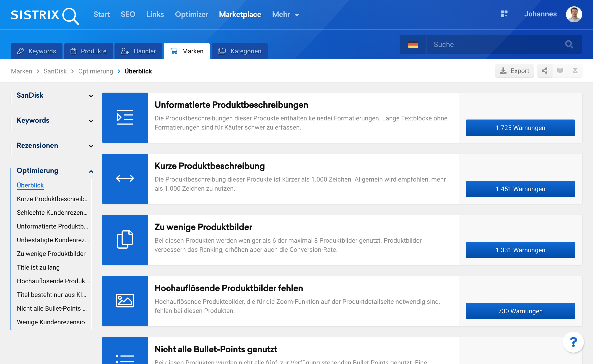This screenshot has width=593, height=364.
Task: Open Title ist zu lang sidebar link
Action: 38,267
